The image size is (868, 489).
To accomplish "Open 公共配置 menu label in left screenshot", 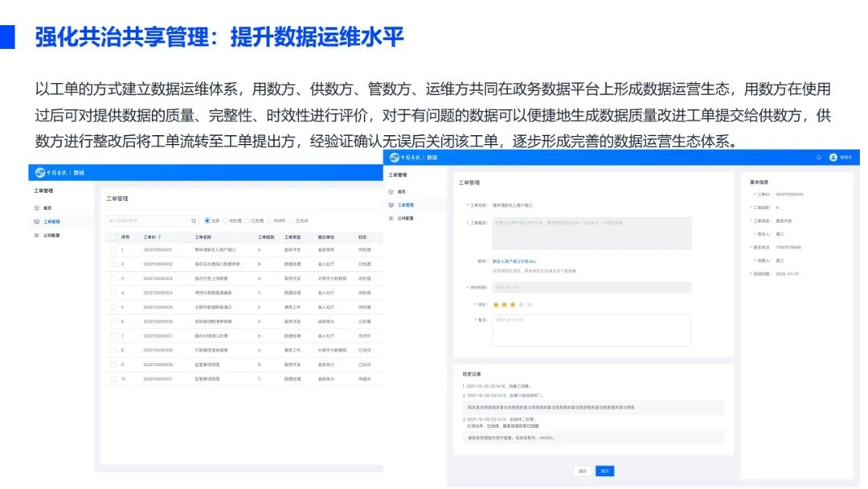I will (51, 236).
